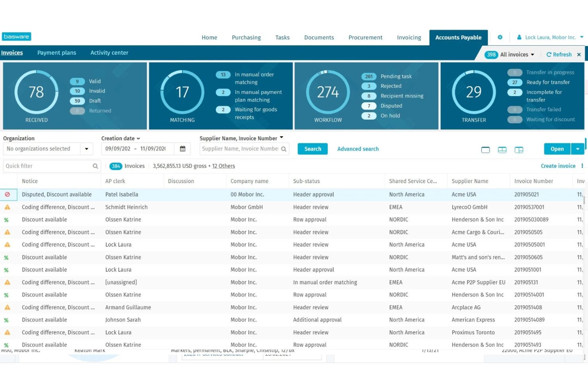The height and width of the screenshot is (392, 588).
Task: Click the RECEIVED donut chart showing 78
Action: (x=36, y=93)
